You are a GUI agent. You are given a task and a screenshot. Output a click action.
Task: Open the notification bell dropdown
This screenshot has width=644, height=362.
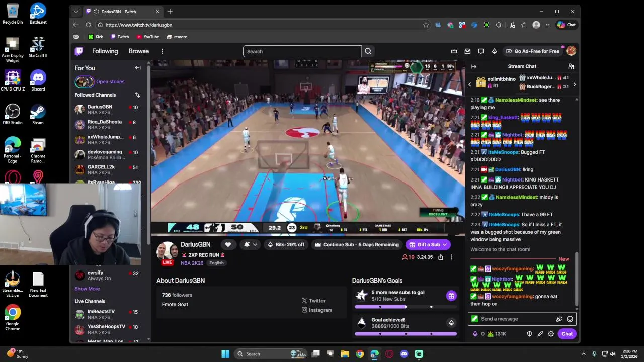(x=250, y=244)
